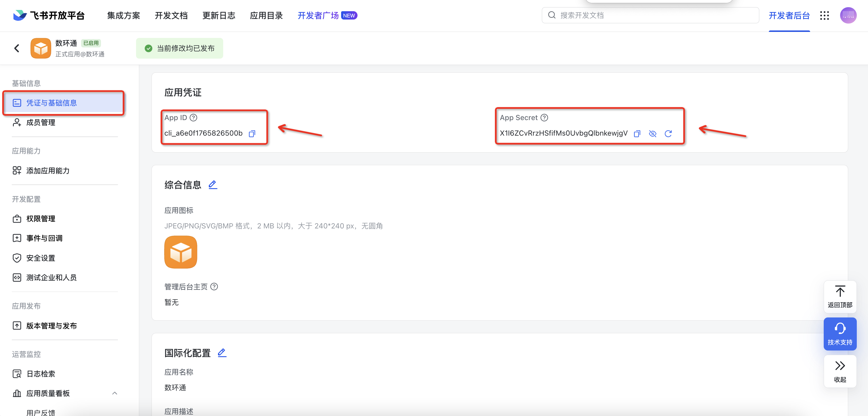
Task: Regenerate the App Secret with refresh icon
Action: (668, 134)
